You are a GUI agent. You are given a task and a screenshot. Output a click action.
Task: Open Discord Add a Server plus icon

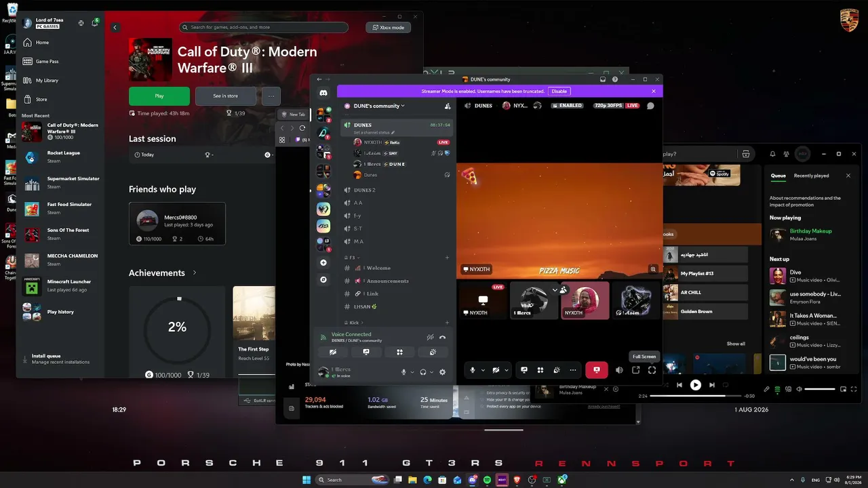click(323, 262)
